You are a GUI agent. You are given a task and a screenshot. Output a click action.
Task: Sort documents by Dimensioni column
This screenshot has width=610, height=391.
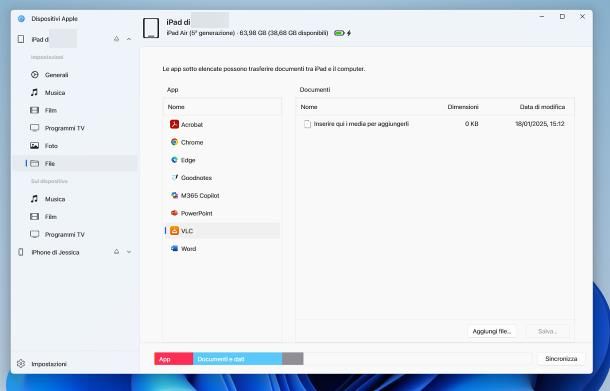pyautogui.click(x=463, y=107)
